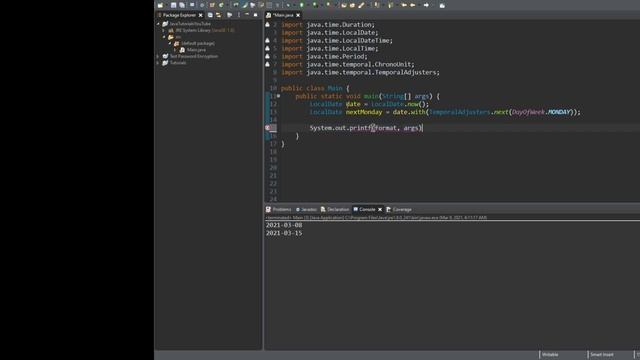
Task: Click the Smart Insert status bar entry
Action: tap(602, 355)
